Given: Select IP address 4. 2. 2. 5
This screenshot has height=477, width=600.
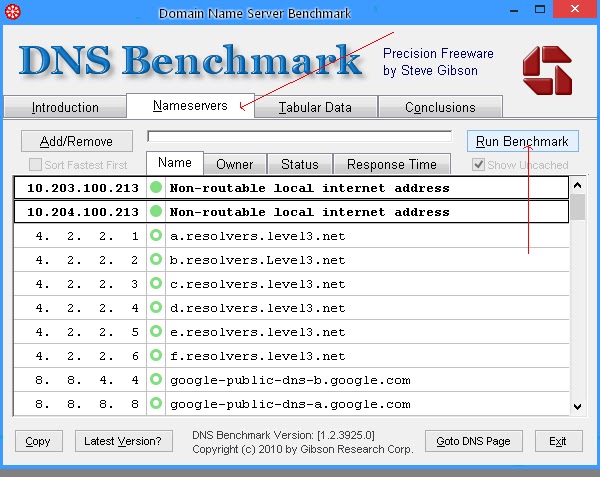Looking at the screenshot, I should (x=87, y=332).
